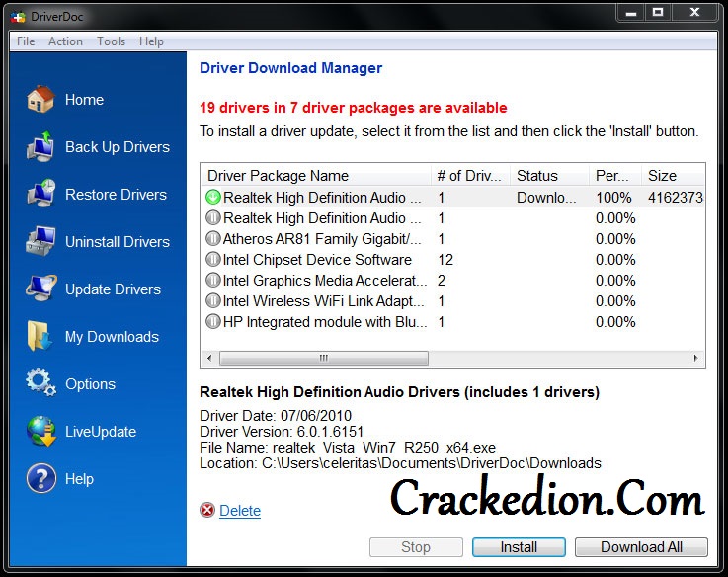Sort by Driver Package Name column header
Viewport: 728px width, 577px height.
pyautogui.click(x=316, y=176)
